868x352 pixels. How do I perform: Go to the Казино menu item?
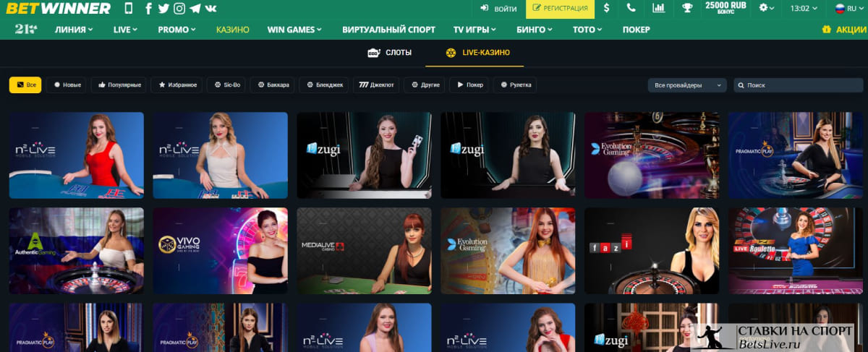[233, 30]
